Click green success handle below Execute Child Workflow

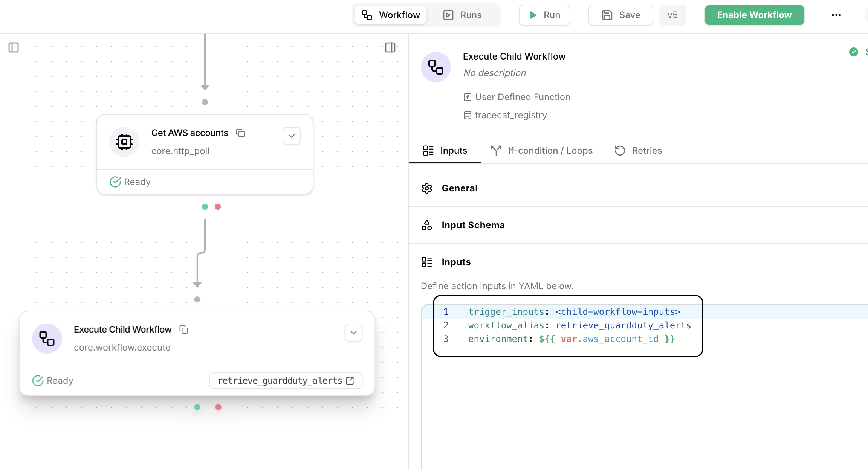coord(197,407)
